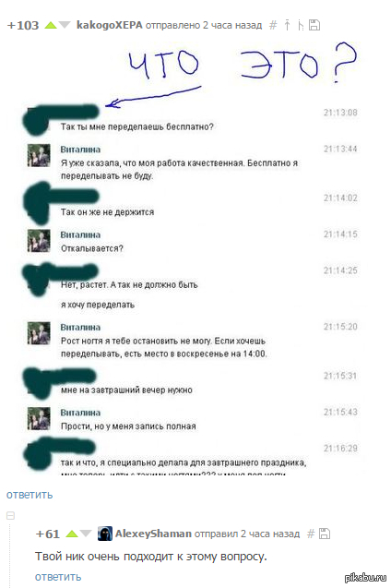Reply to AlexeyShaman's comment via ответить
Viewport: 391px width, 588px height.
pos(58,577)
